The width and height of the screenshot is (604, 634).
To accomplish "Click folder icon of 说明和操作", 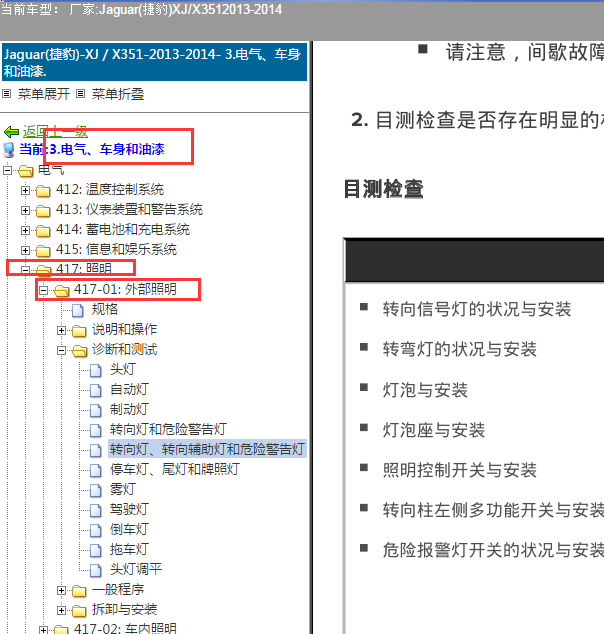I will coord(79,330).
